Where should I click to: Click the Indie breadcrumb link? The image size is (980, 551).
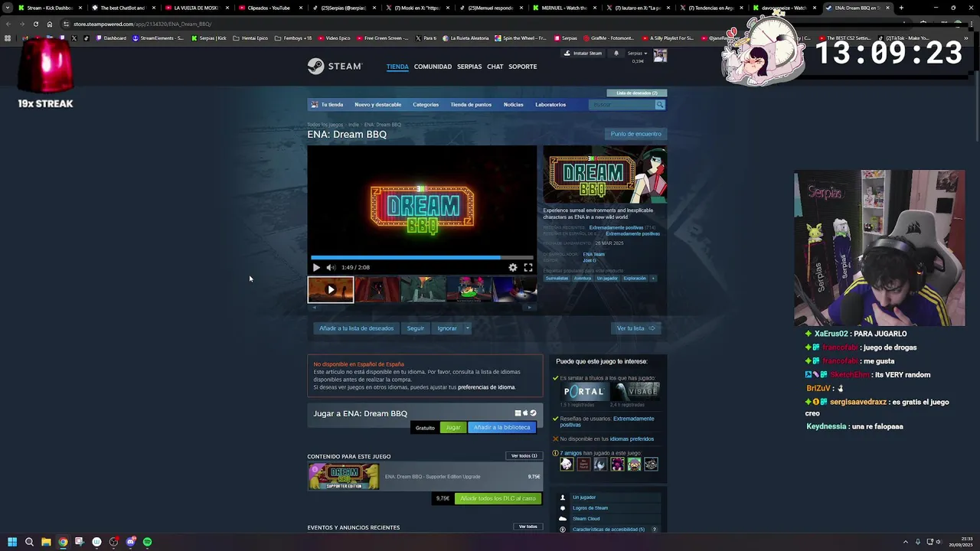354,125
